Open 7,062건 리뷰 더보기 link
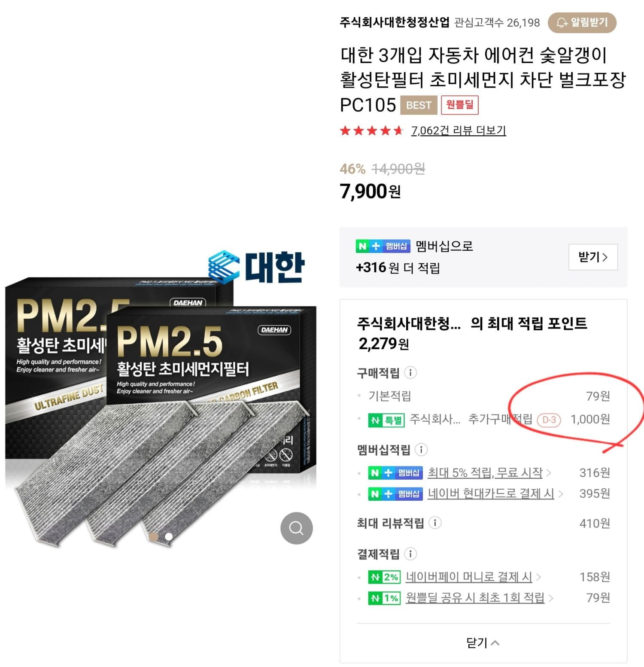The width and height of the screenshot is (644, 667). tap(459, 131)
